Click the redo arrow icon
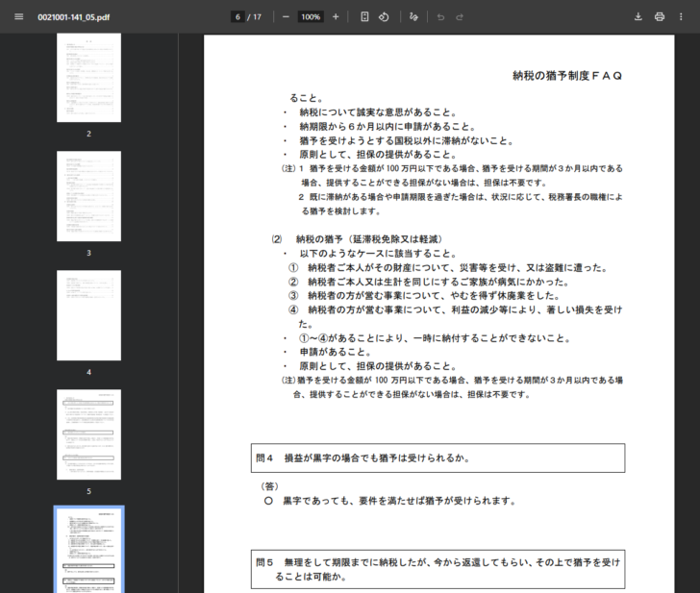Viewport: 700px width, 593px height. click(x=460, y=17)
